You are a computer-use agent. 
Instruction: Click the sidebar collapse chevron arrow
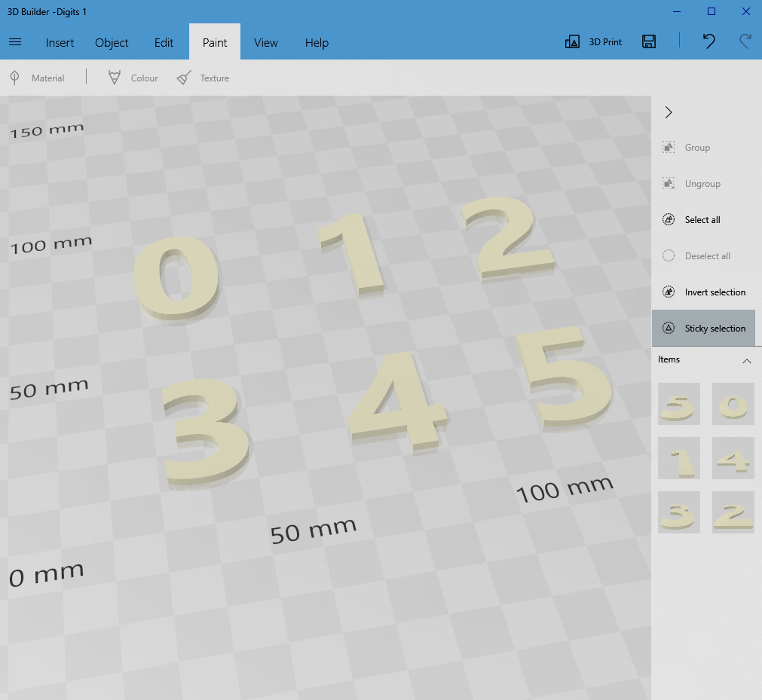click(x=668, y=112)
